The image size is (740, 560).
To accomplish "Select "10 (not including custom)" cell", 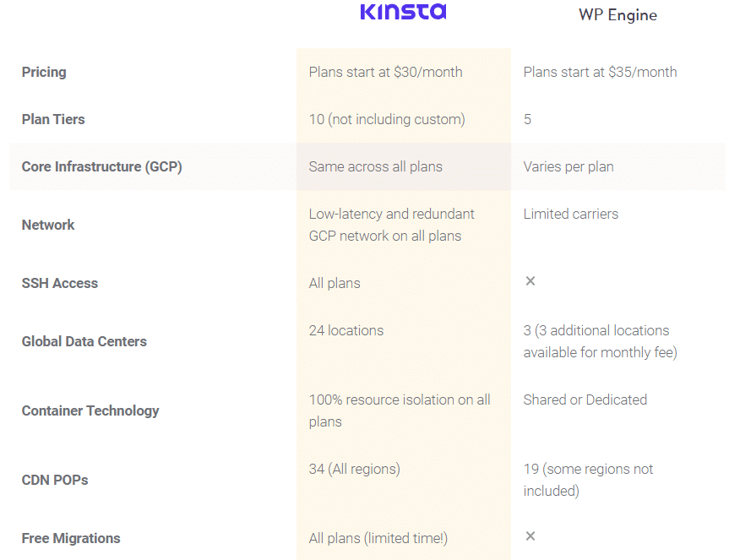I will (387, 119).
